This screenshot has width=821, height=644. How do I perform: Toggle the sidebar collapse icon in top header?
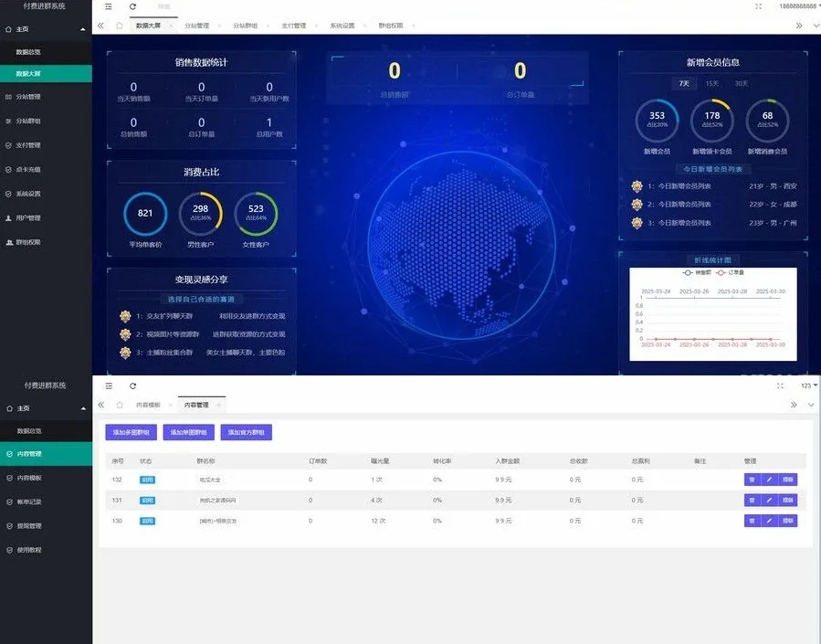point(110,6)
